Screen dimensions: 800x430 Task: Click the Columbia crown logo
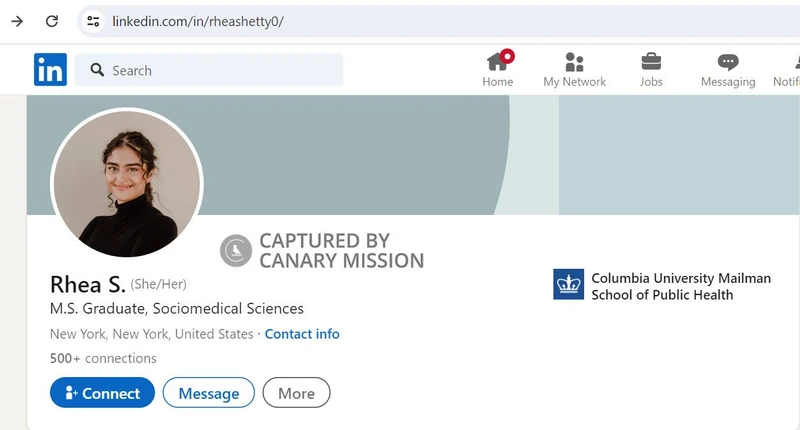coord(568,284)
